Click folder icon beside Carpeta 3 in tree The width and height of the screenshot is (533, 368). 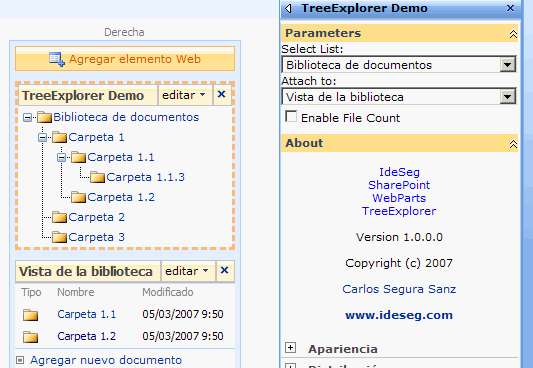point(59,237)
